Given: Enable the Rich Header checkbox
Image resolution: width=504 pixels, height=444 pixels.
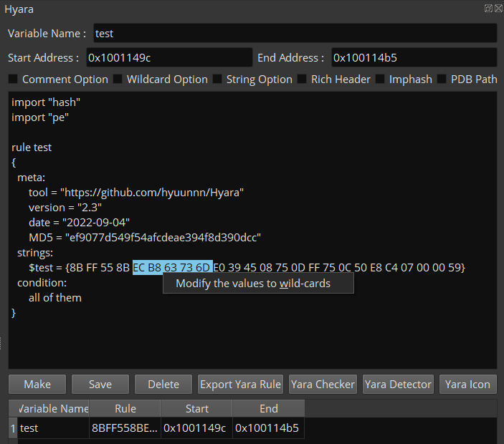Looking at the screenshot, I should (x=302, y=79).
